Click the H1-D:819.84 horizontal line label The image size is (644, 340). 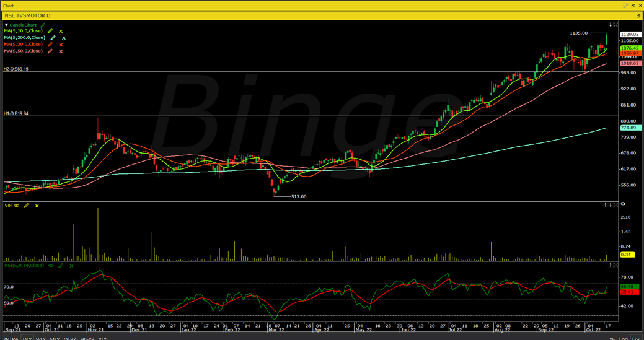click(x=17, y=113)
